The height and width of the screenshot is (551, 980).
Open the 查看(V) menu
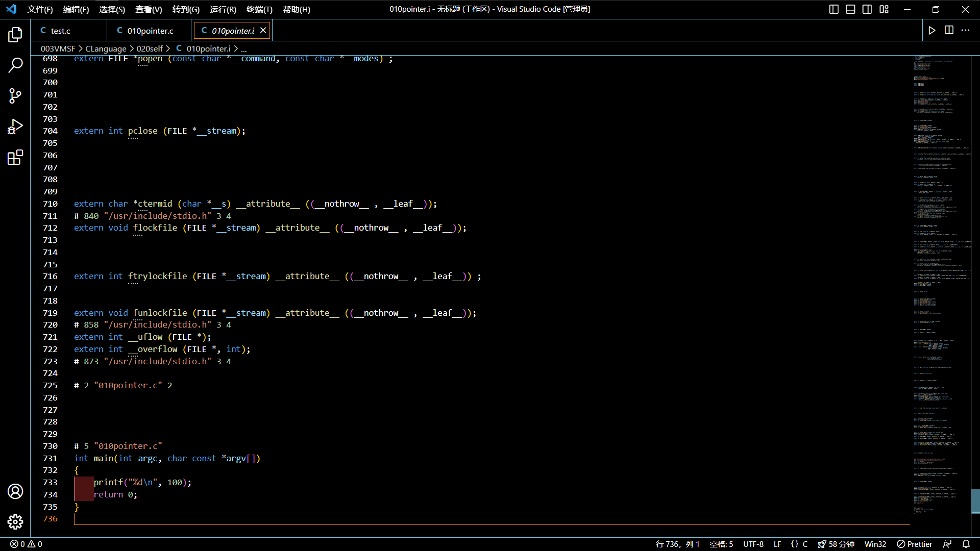149,9
